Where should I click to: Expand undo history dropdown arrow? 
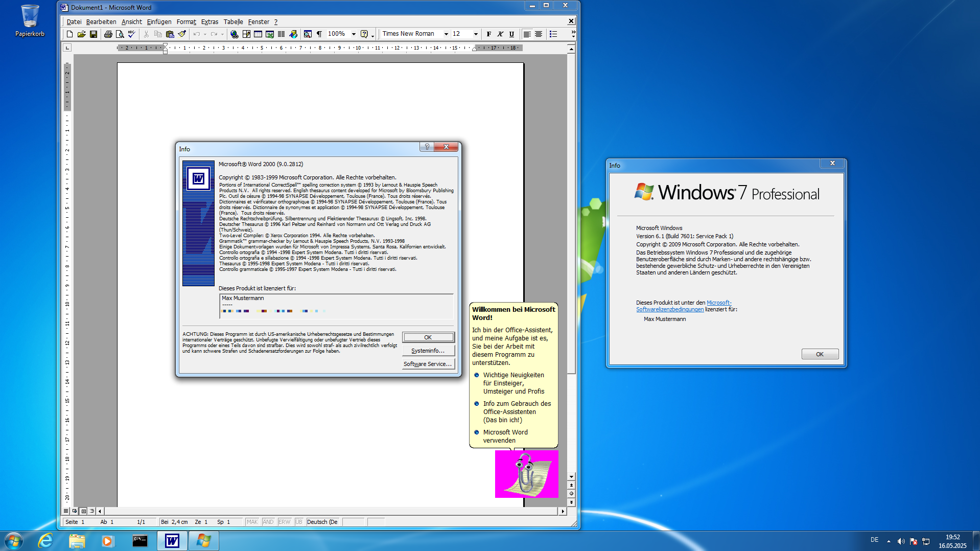click(205, 34)
